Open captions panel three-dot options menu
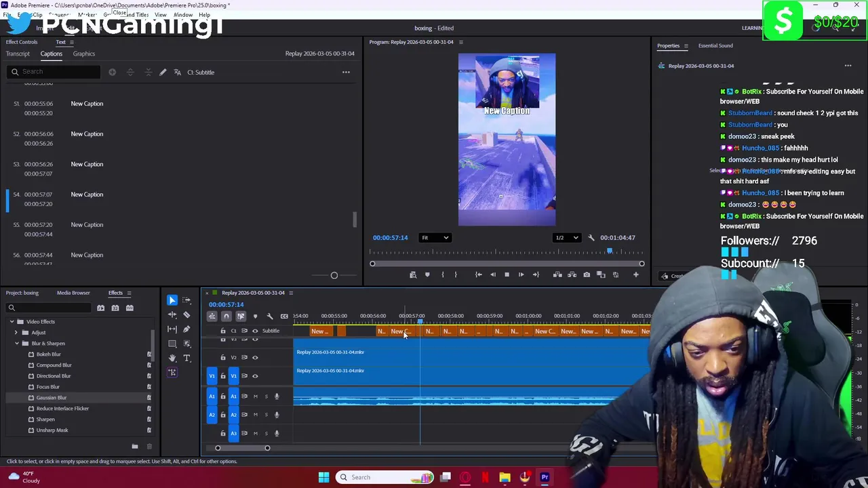 click(346, 72)
